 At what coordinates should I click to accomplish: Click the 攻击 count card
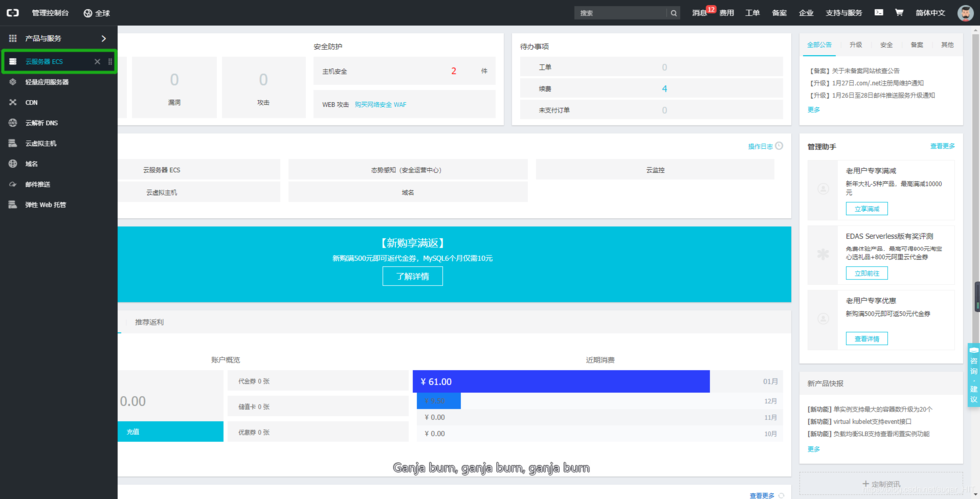click(x=263, y=87)
